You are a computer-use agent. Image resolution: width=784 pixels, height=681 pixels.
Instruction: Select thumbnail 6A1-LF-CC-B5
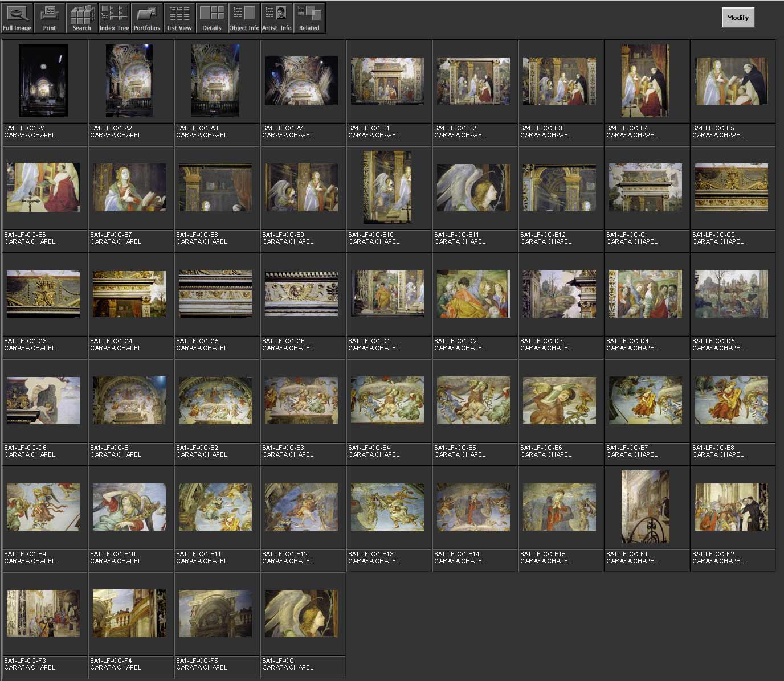(x=732, y=81)
